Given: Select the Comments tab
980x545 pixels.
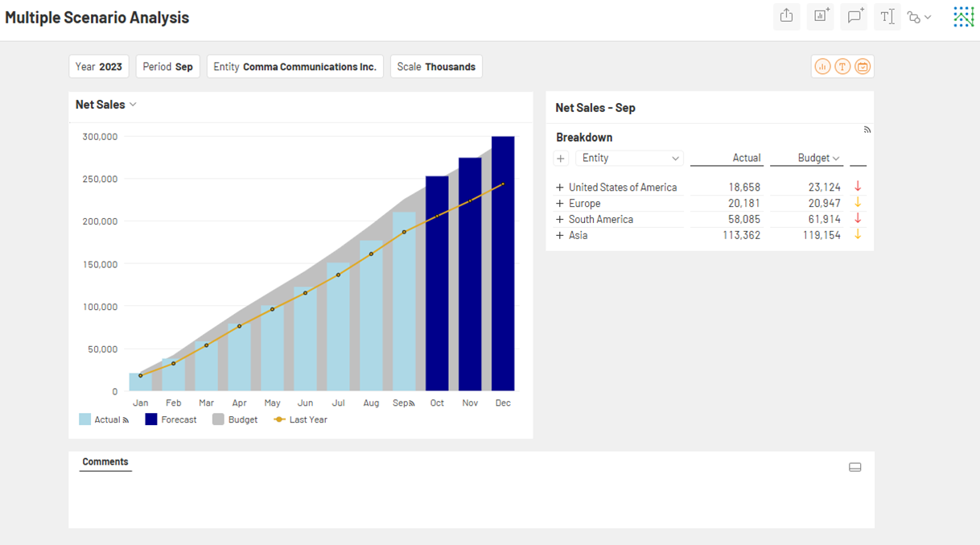Looking at the screenshot, I should click(x=105, y=462).
